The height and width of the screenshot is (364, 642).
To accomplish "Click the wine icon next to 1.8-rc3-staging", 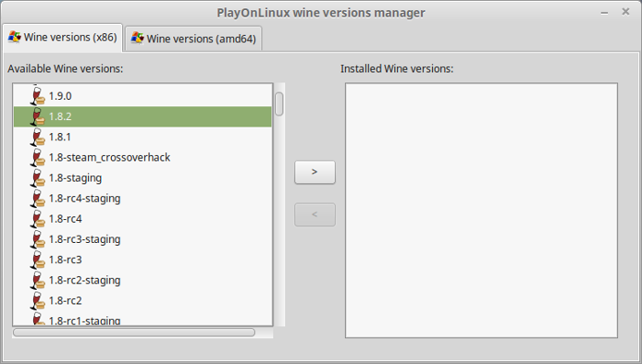I will (38, 239).
